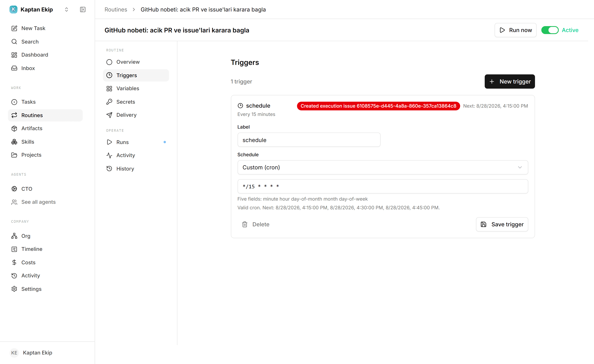The image size is (594, 364).
Task: Click the Label input field
Action: click(309, 140)
